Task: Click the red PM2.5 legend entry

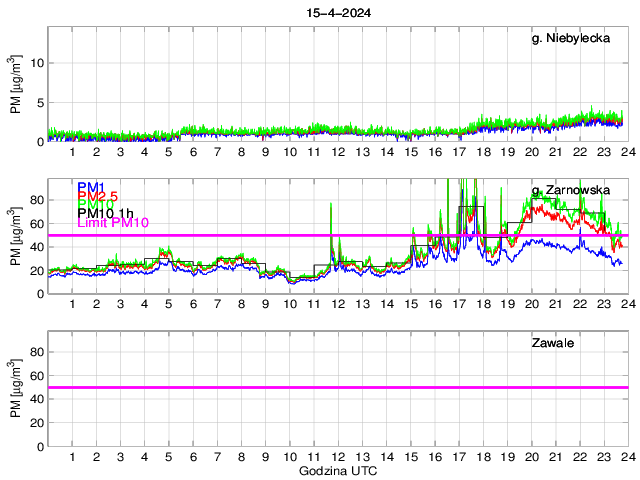Action: [99, 199]
